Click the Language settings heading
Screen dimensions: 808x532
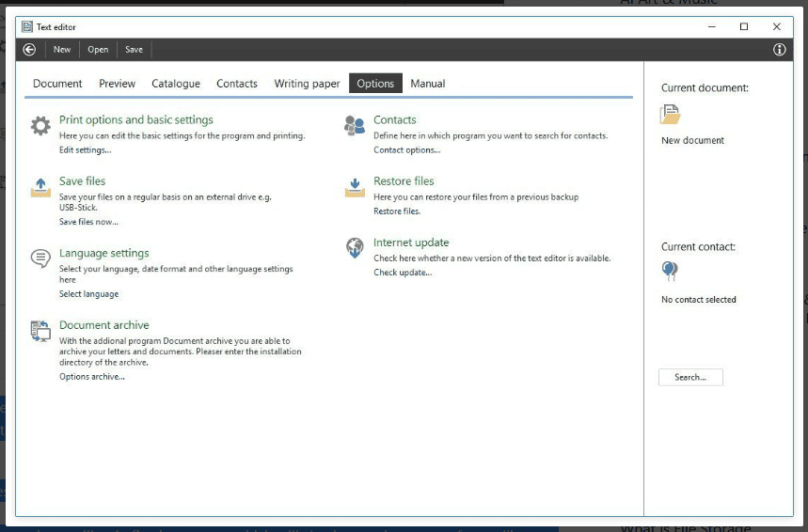coord(104,253)
